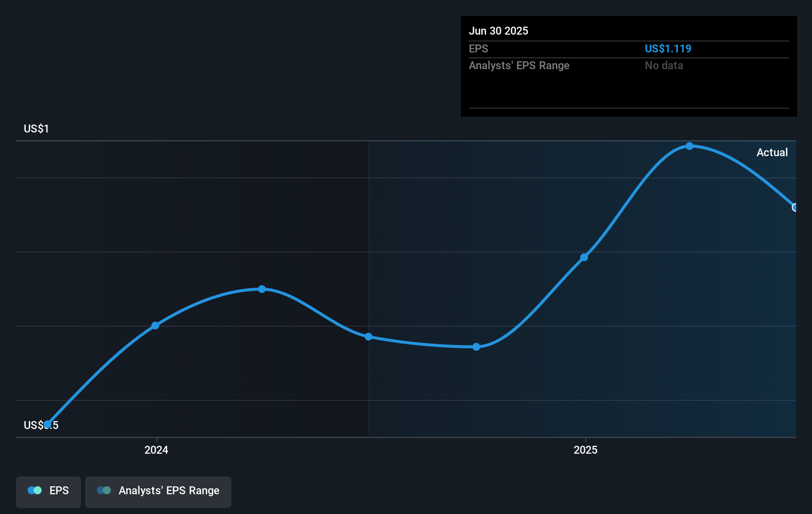Image resolution: width=812 pixels, height=514 pixels.
Task: Click the EPS point on the vertical divider line
Action: click(x=368, y=337)
